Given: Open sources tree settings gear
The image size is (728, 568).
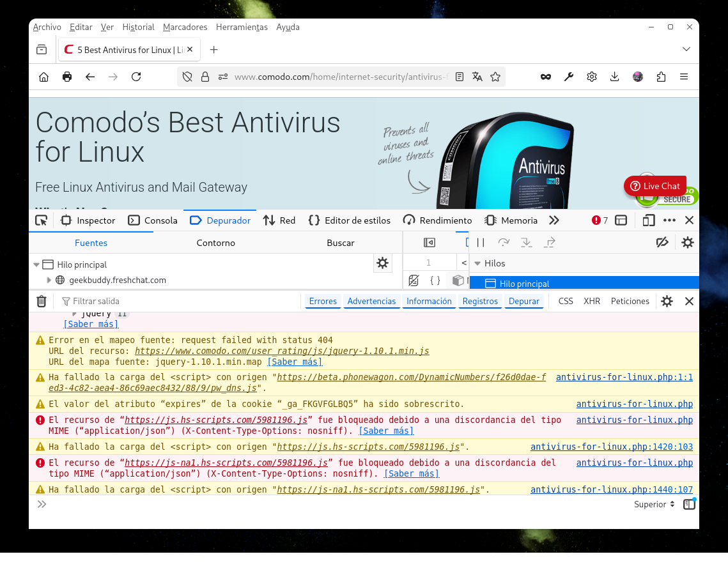Looking at the screenshot, I should (383, 263).
